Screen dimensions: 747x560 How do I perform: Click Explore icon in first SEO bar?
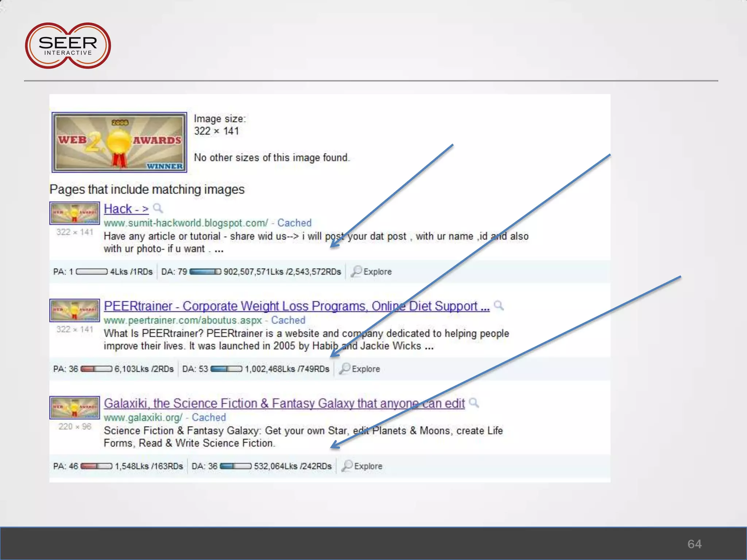(x=356, y=271)
